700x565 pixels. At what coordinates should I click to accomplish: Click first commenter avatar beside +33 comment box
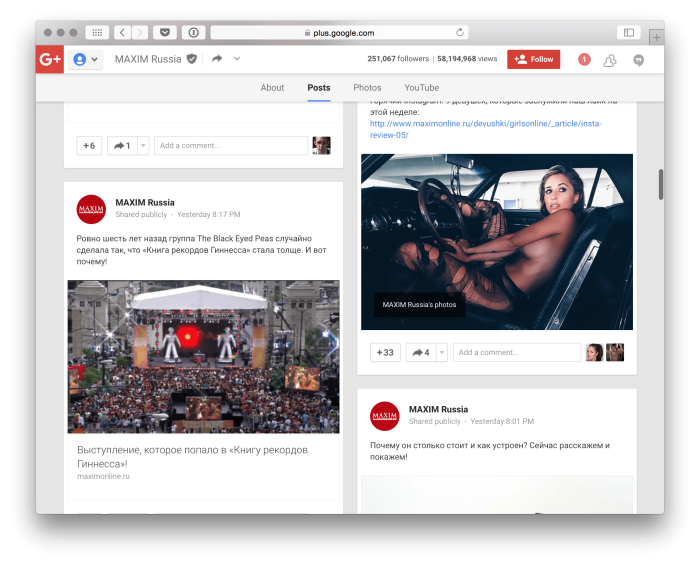pos(594,352)
